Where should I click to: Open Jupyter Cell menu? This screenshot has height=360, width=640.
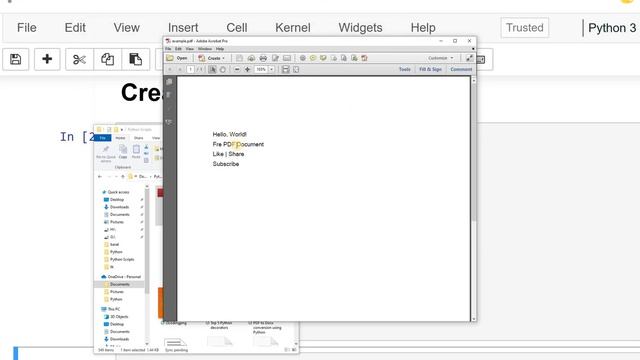click(x=237, y=28)
